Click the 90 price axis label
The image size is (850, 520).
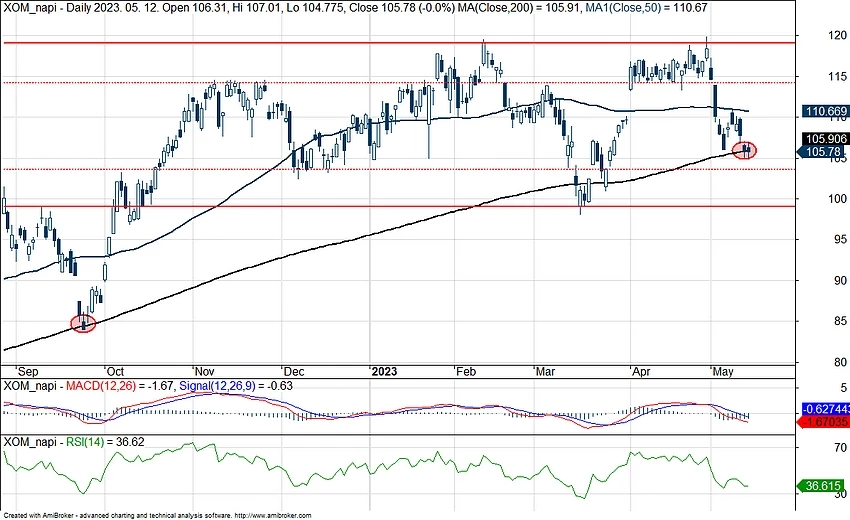click(x=840, y=280)
